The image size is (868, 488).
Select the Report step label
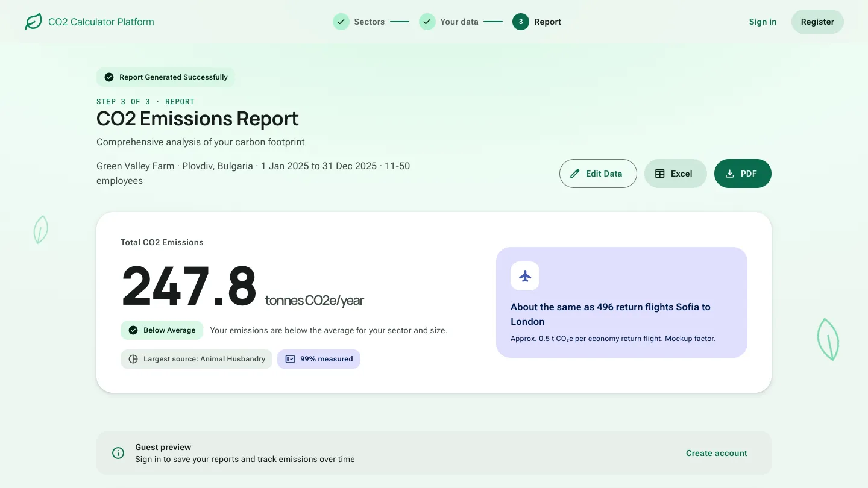547,22
